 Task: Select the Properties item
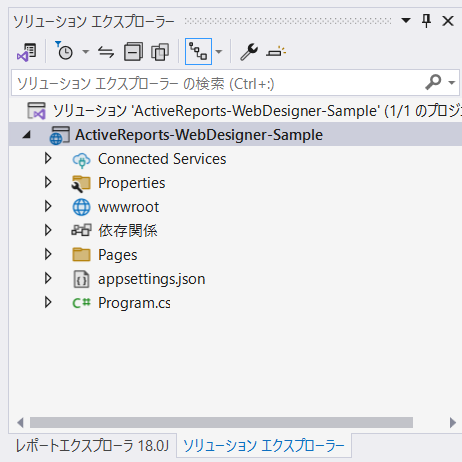click(x=131, y=183)
